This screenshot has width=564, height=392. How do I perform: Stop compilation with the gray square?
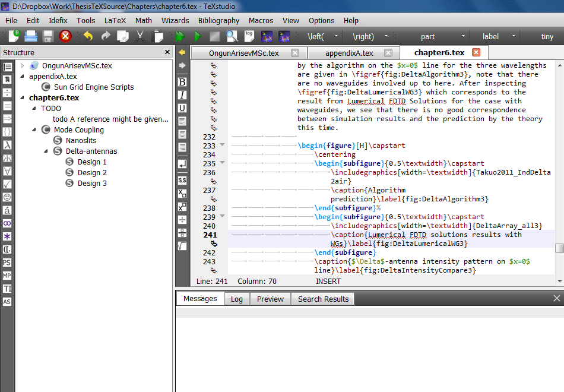coord(215,36)
